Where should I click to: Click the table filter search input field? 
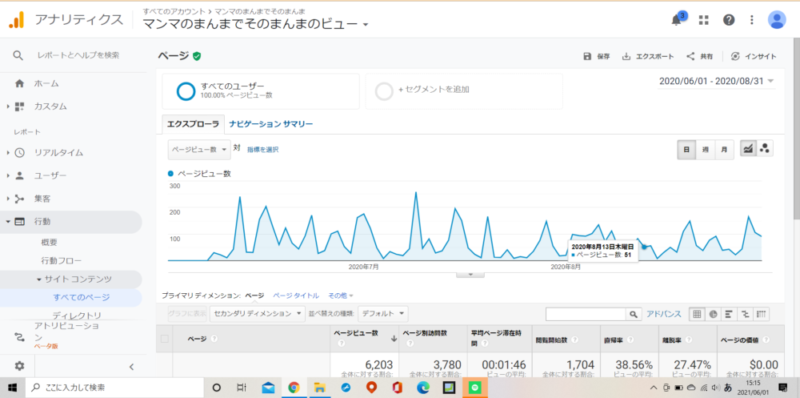586,314
